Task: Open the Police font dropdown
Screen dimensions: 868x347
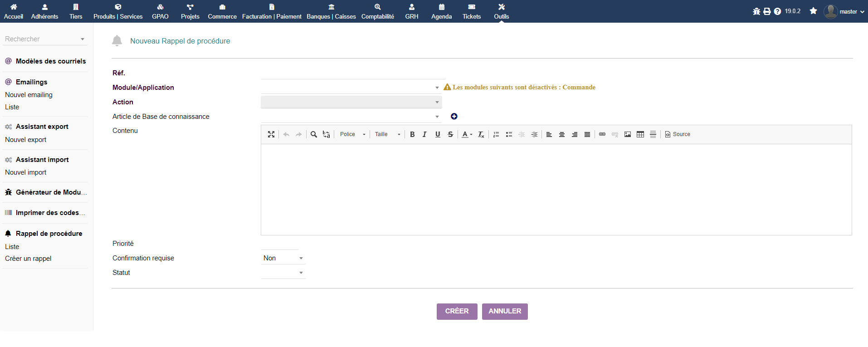Action: click(352, 134)
